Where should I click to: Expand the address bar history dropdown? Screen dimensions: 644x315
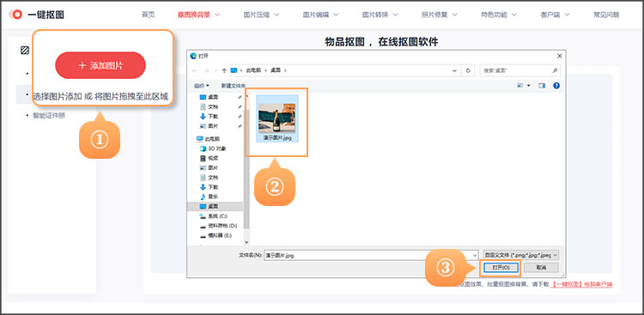454,70
